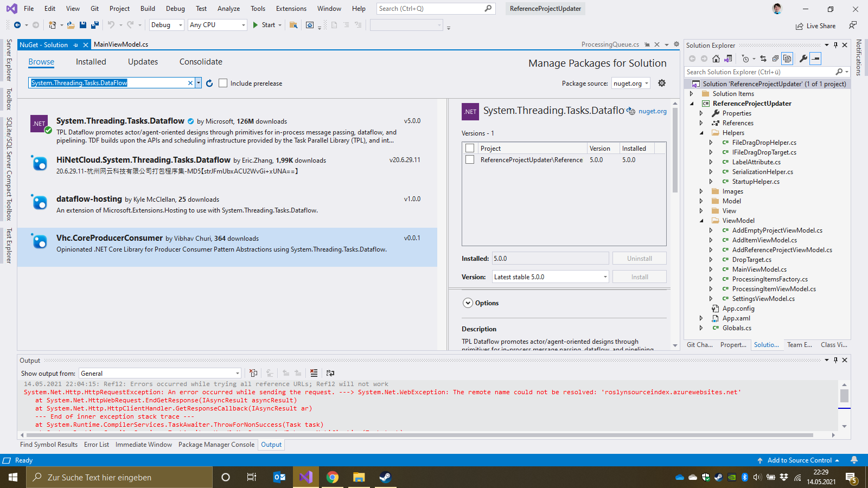The width and height of the screenshot is (868, 488).
Task: Switch Solution Explorer views icon
Action: 728,59
